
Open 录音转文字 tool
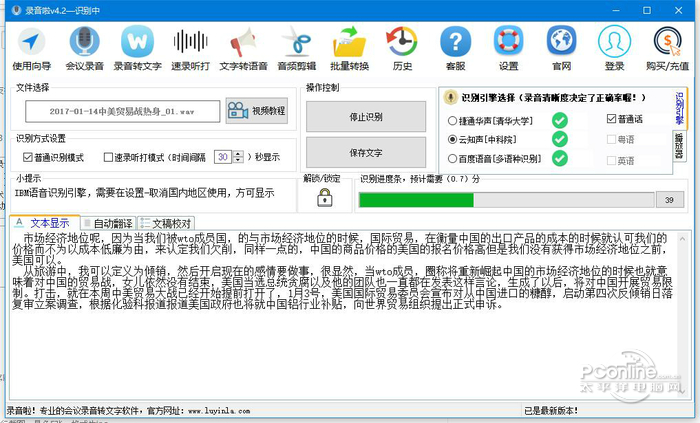(x=137, y=48)
